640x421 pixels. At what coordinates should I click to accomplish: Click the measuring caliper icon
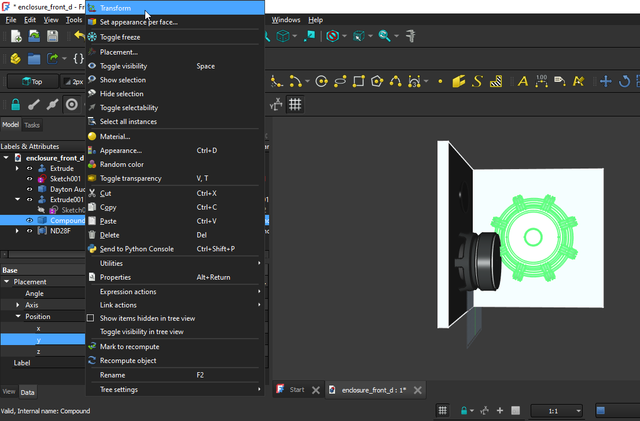[411, 36]
